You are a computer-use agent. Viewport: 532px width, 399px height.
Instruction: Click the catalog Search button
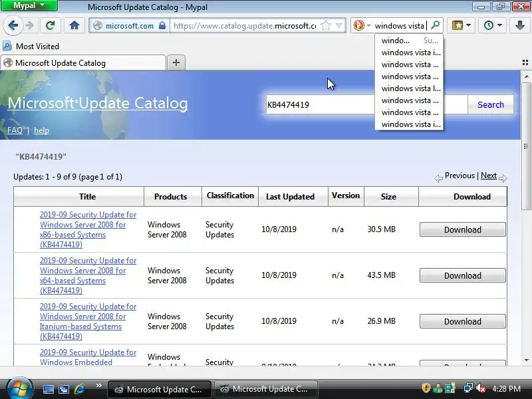click(x=490, y=104)
